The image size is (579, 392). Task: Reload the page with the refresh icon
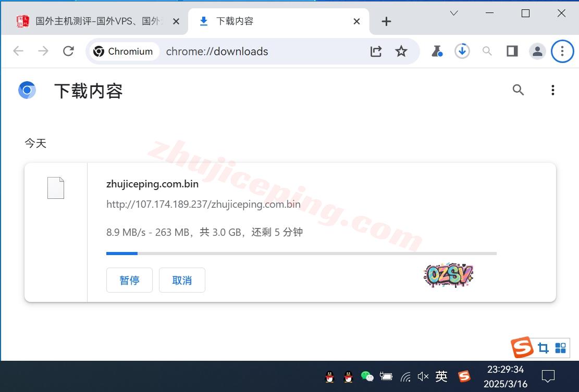68,51
